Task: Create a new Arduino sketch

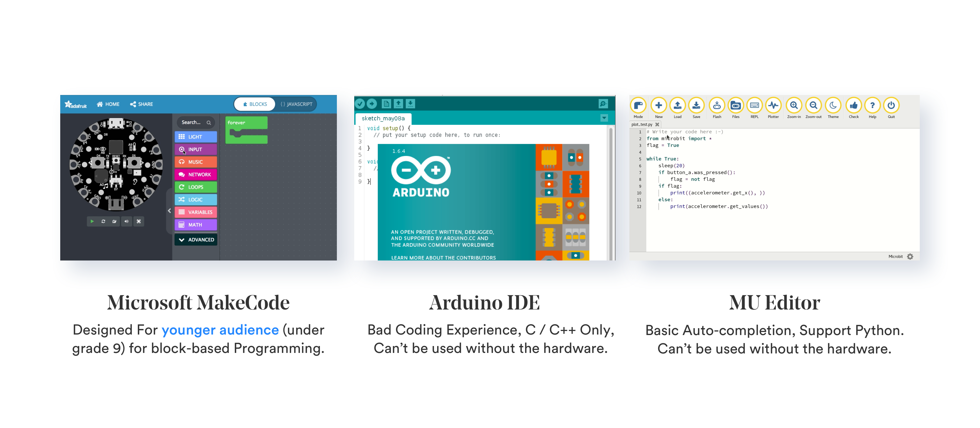Action: (386, 104)
